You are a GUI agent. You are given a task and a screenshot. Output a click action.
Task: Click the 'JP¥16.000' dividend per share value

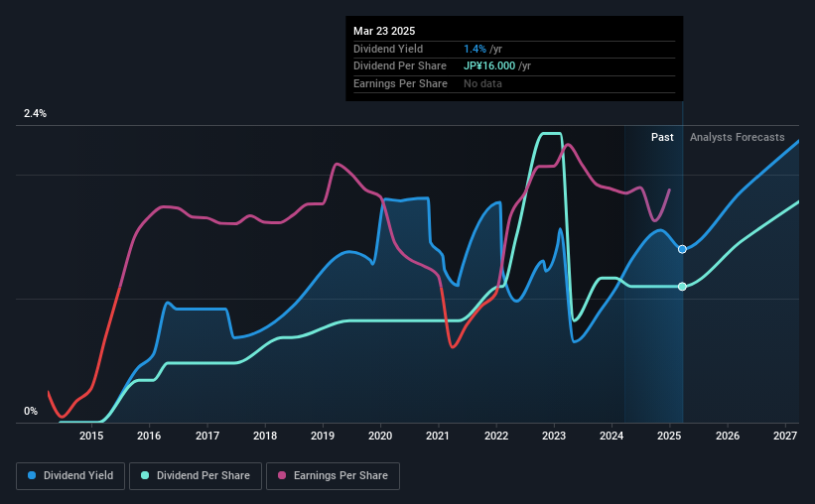pos(489,66)
